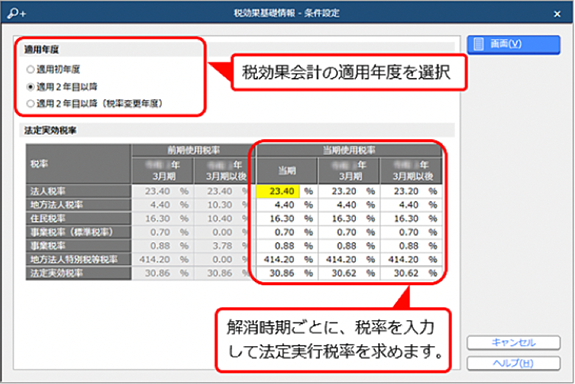
Task: Select the 適用初年度 radio button
Action: click(30, 69)
